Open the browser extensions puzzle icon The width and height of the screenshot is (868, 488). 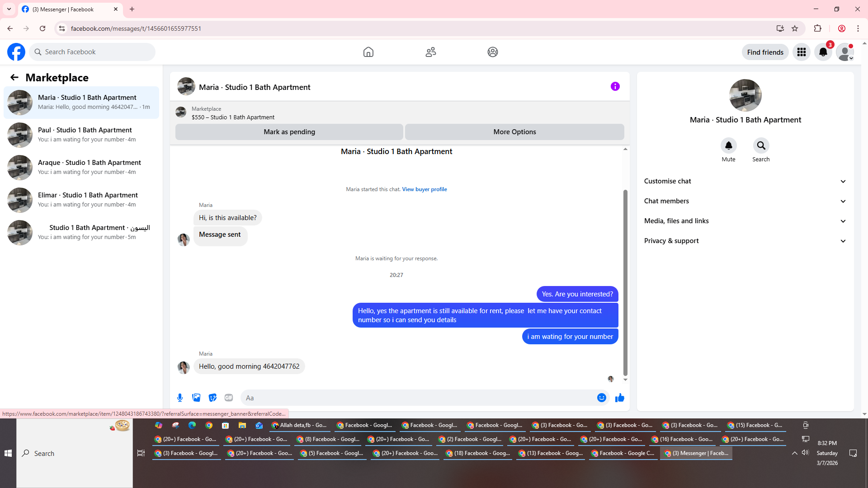(x=817, y=28)
